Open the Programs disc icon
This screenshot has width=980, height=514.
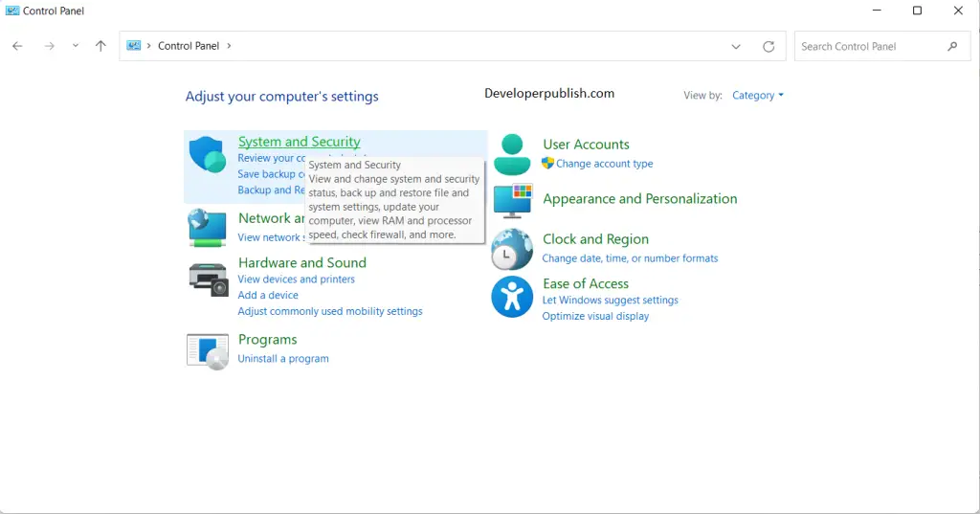tap(208, 351)
